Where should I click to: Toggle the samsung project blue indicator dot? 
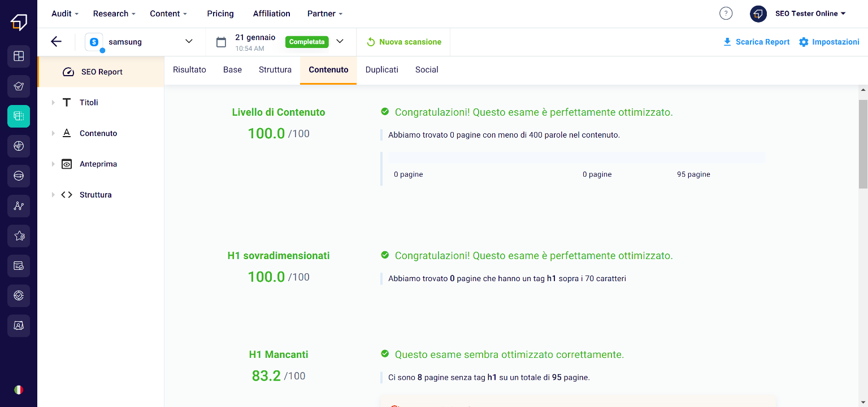[x=103, y=51]
